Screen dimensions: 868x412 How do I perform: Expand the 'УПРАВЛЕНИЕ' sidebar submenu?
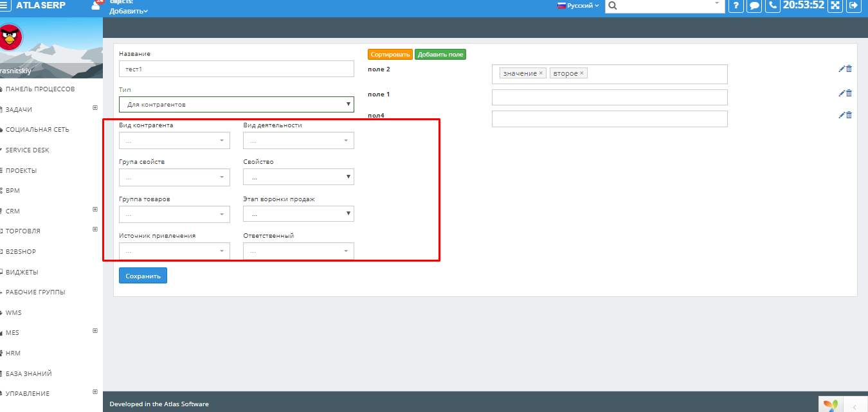(95, 392)
